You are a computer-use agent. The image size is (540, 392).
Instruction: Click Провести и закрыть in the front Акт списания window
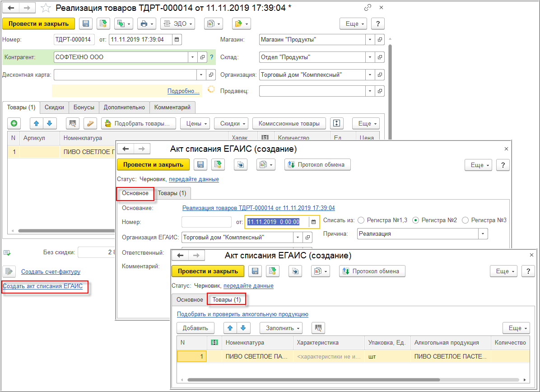[208, 271]
